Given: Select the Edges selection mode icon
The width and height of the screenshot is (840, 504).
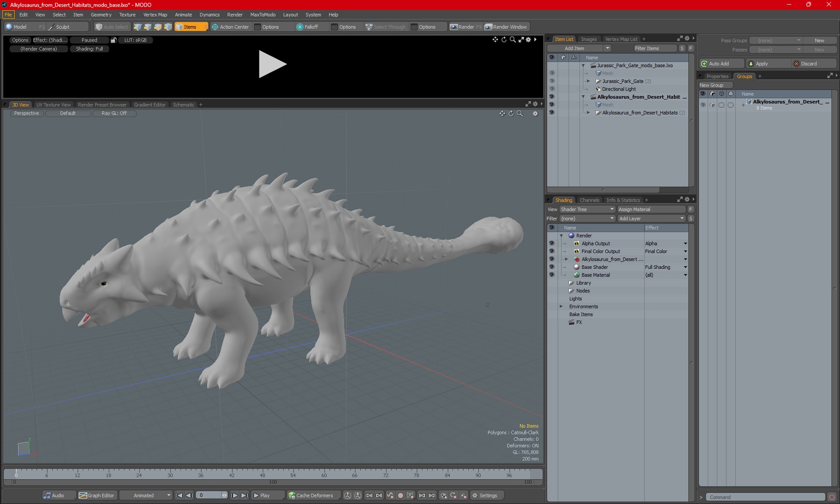Looking at the screenshot, I should 147,27.
